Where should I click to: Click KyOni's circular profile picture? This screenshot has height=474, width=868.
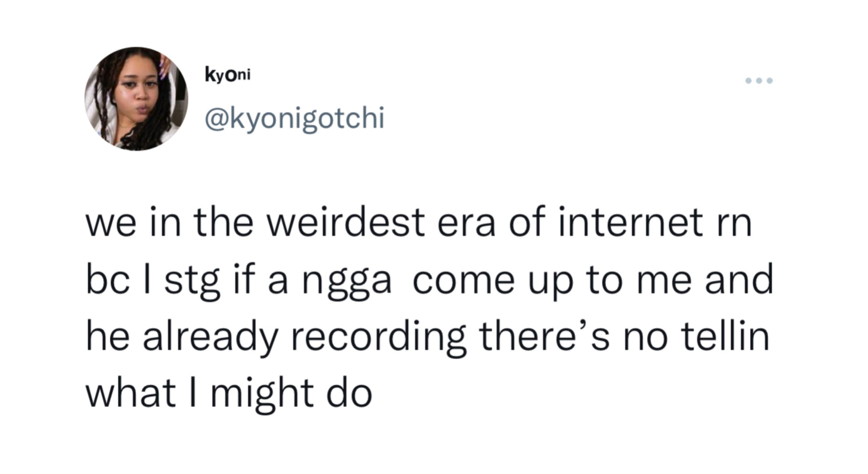[136, 99]
